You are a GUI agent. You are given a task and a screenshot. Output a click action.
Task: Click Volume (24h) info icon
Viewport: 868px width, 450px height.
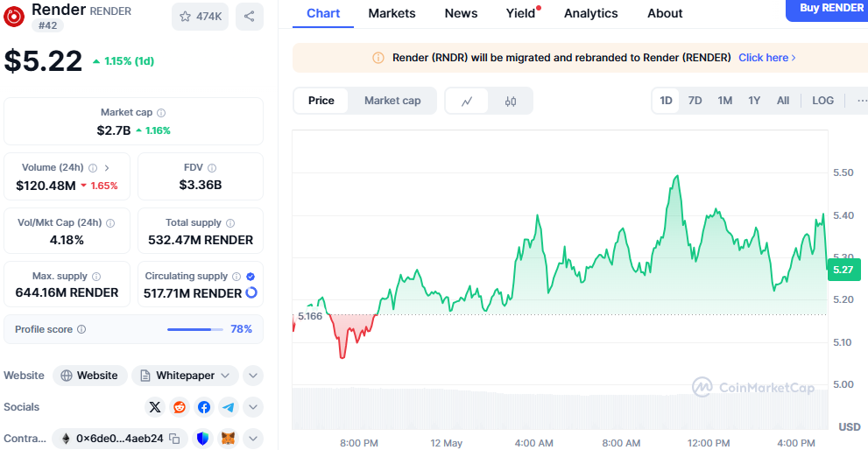point(93,168)
